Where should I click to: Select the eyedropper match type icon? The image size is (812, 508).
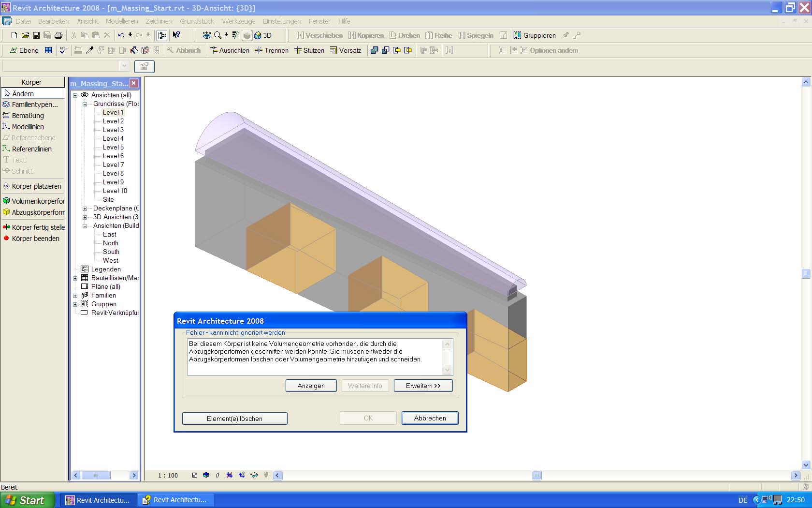[89, 50]
